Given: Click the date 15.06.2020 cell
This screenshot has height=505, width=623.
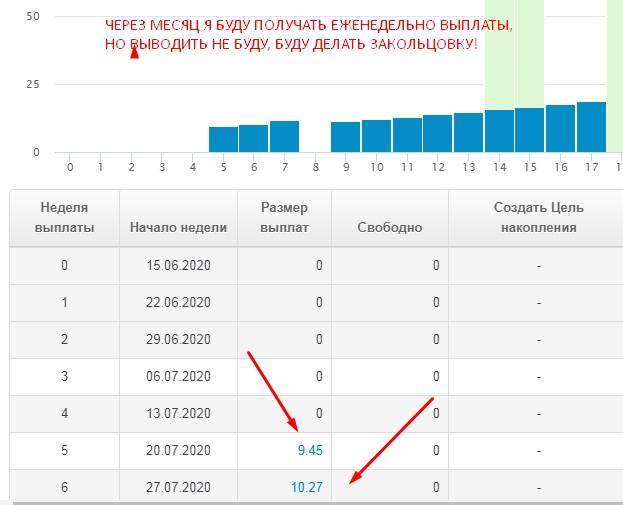Looking at the screenshot, I should coord(178,265).
